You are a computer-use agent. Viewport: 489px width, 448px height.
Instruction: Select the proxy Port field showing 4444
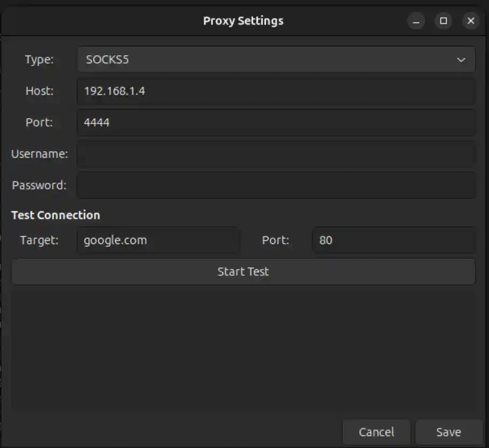coord(275,122)
